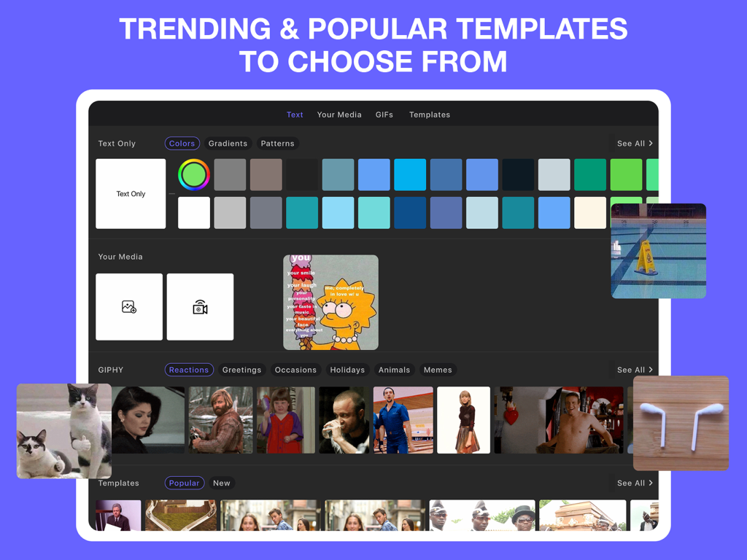Select the teal color swatch

302,212
